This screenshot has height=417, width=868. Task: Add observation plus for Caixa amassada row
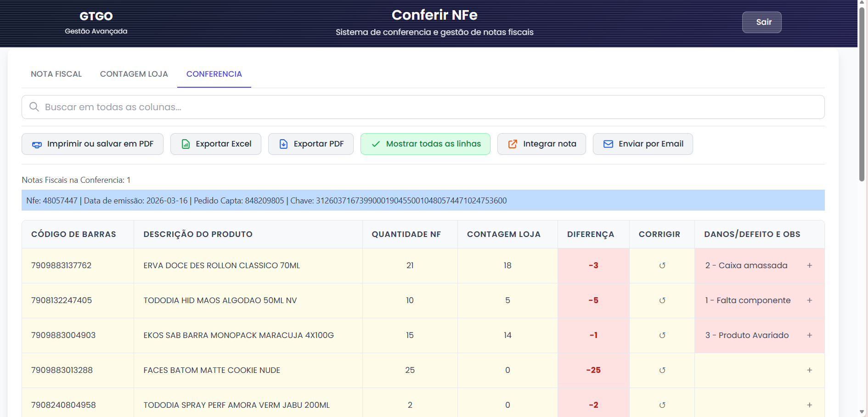[x=810, y=265]
